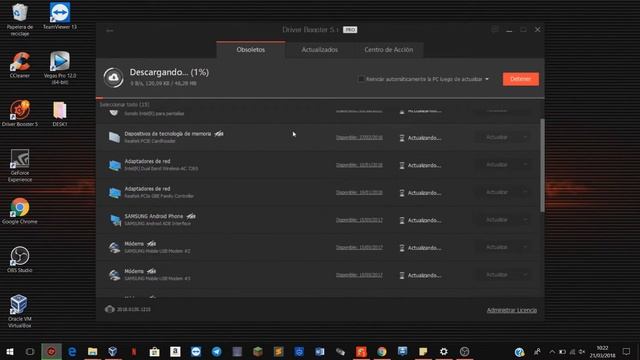The image size is (640, 360).
Task: Open File Explorer from the taskbar
Action: [x=93, y=351]
